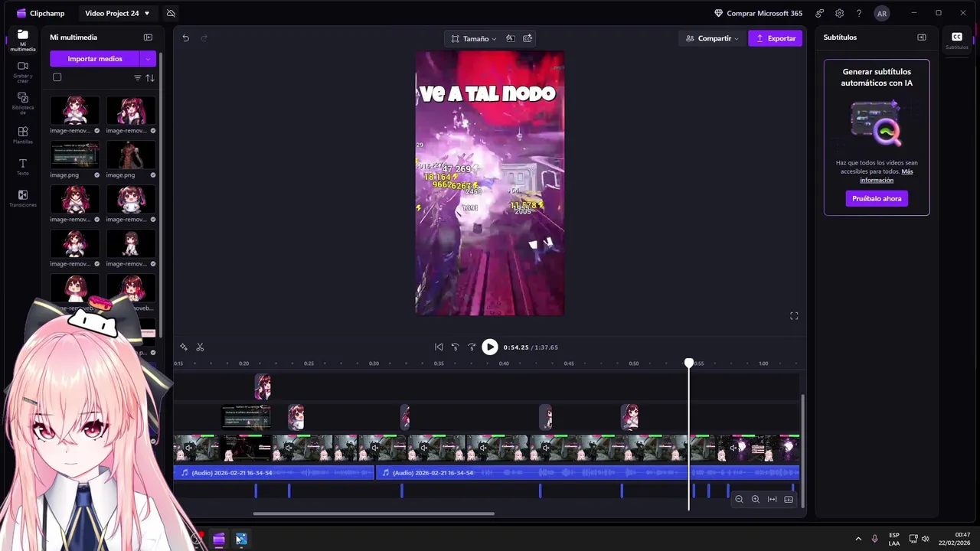
Task: Click the Exportar button
Action: (x=775, y=38)
